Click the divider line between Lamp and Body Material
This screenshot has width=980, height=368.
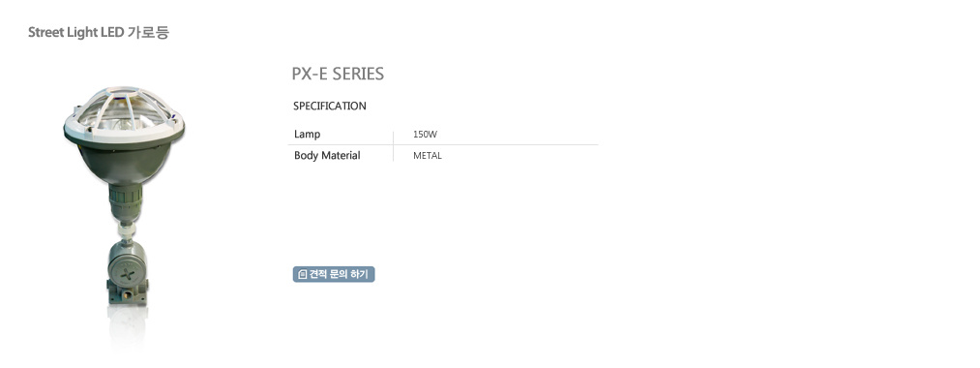(442, 144)
